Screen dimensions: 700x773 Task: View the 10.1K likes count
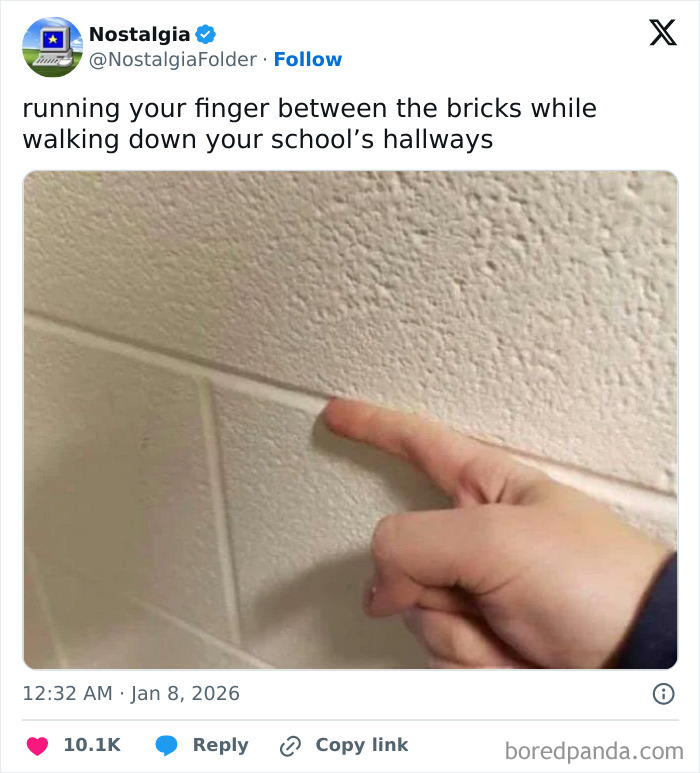[92, 745]
